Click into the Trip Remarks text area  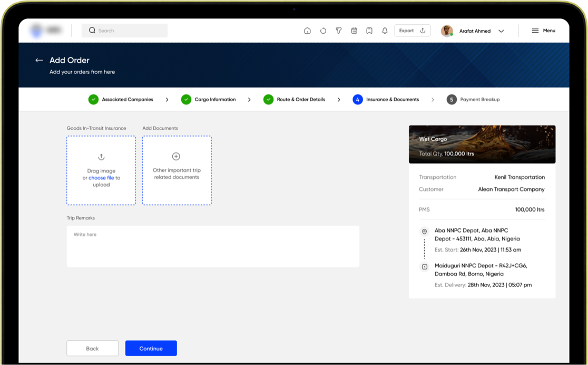213,246
